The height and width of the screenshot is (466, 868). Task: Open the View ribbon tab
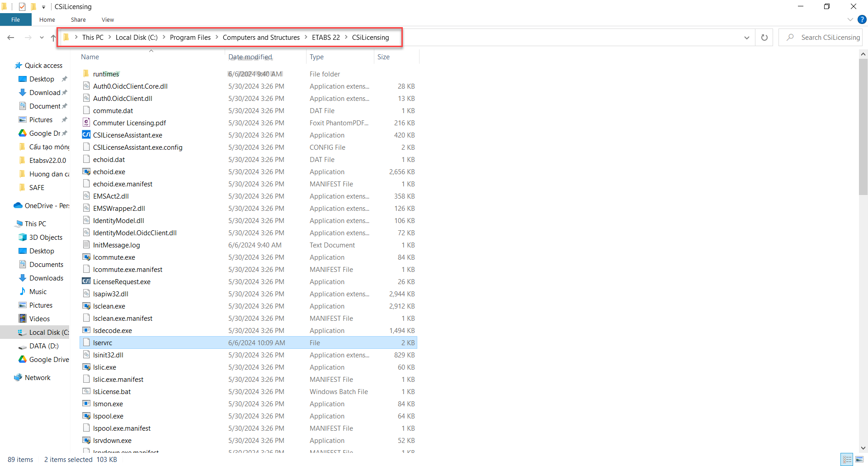(x=108, y=19)
